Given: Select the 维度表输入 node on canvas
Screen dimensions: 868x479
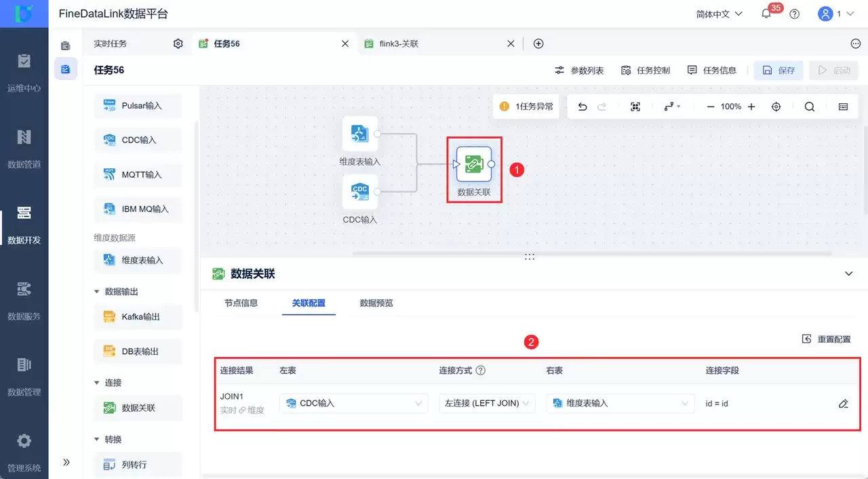Looking at the screenshot, I should point(360,134).
